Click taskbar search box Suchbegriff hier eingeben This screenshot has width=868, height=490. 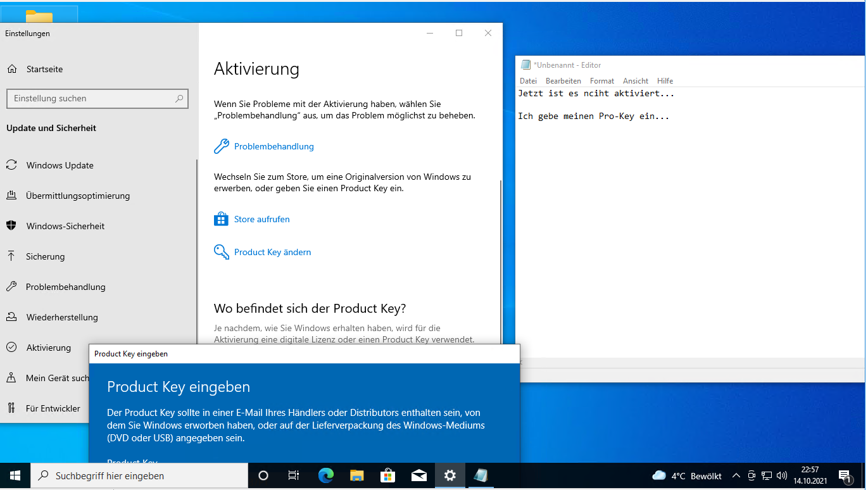[139, 475]
